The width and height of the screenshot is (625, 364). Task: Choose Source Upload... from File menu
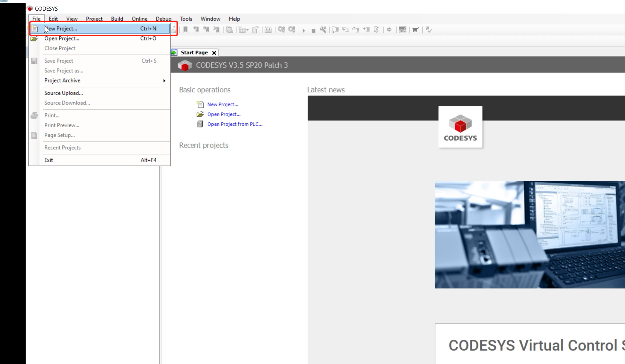point(100,93)
